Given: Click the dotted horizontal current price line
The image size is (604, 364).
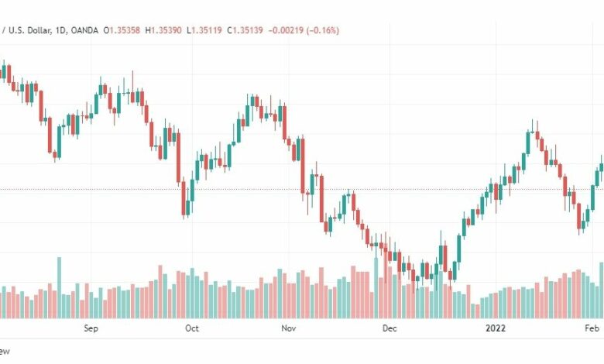Looking at the screenshot, I should click(x=302, y=189).
